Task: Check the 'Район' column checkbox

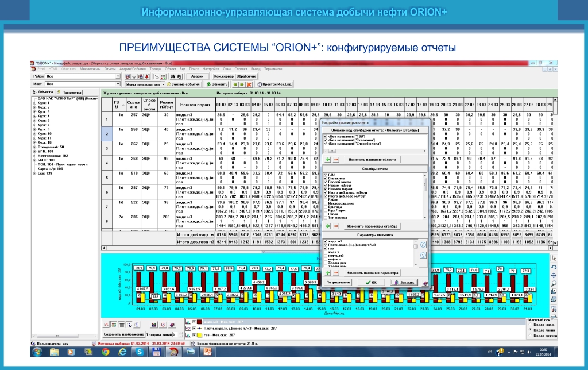Action: click(x=326, y=199)
